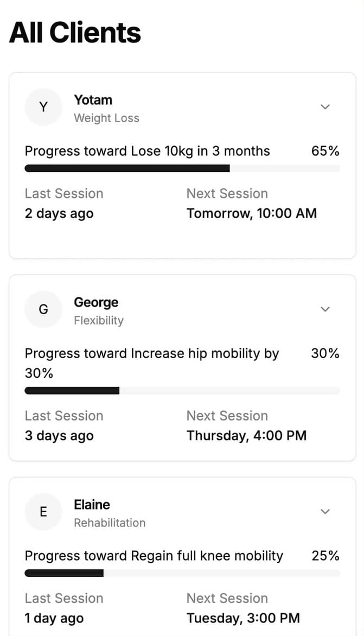Click Yotam's avatar circle
The height and width of the screenshot is (636, 364).
pos(43,107)
